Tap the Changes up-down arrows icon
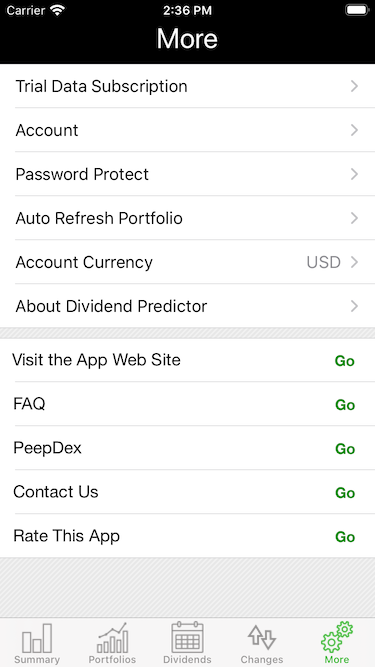 [262, 637]
